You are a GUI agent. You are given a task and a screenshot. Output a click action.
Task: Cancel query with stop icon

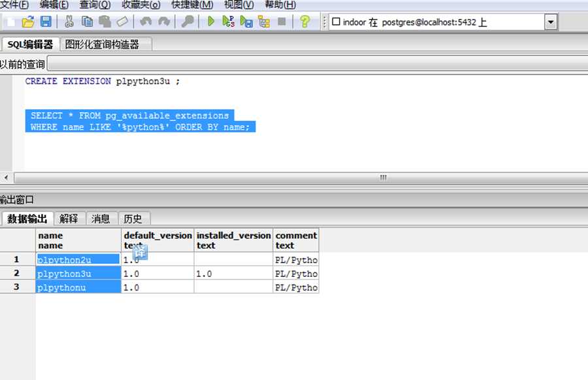point(282,22)
